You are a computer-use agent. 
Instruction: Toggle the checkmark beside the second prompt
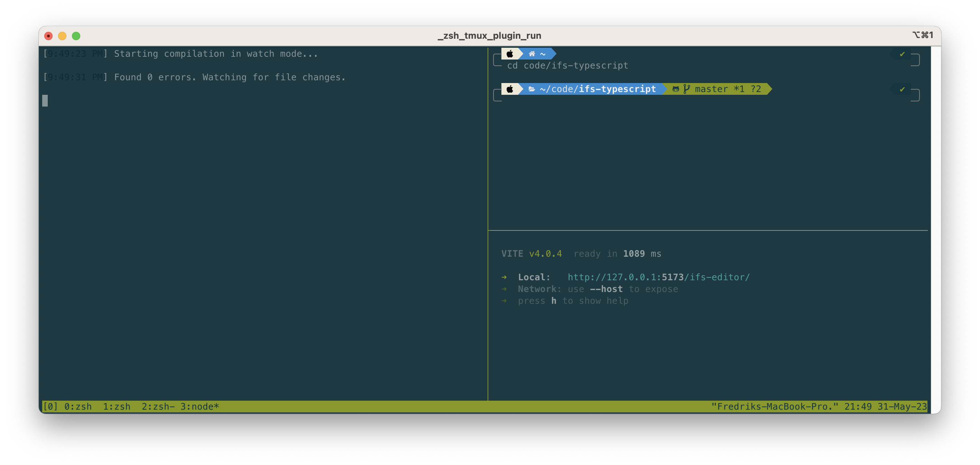coord(902,90)
